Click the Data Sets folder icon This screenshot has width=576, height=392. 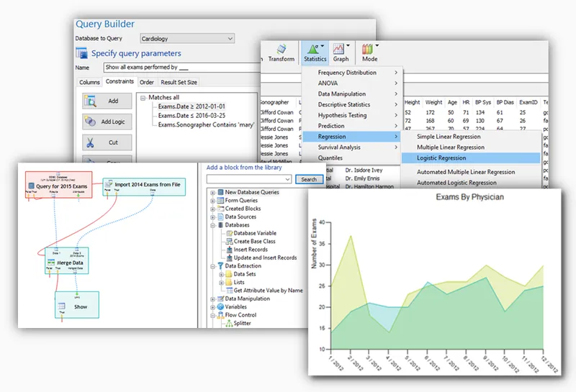point(229,274)
